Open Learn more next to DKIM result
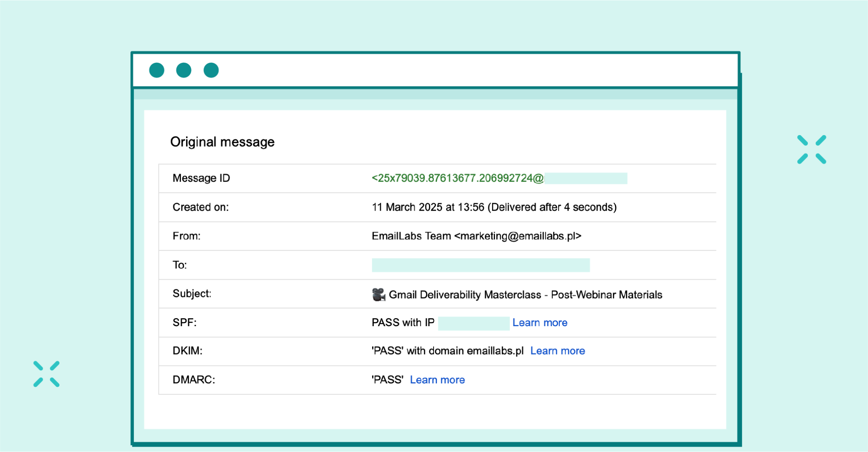Image resolution: width=868 pixels, height=452 pixels. point(557,351)
